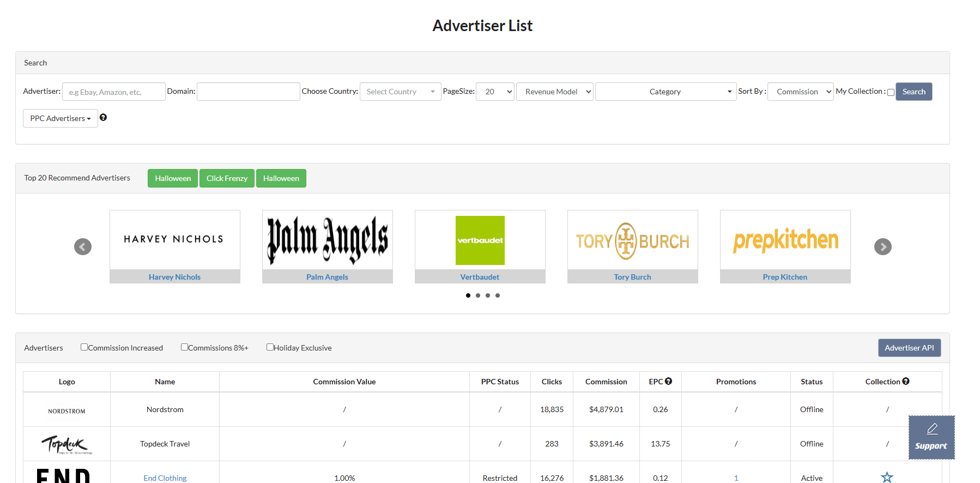Viewport: 980px width, 483px height.
Task: Star End Clothing to add to collection
Action: point(887,478)
